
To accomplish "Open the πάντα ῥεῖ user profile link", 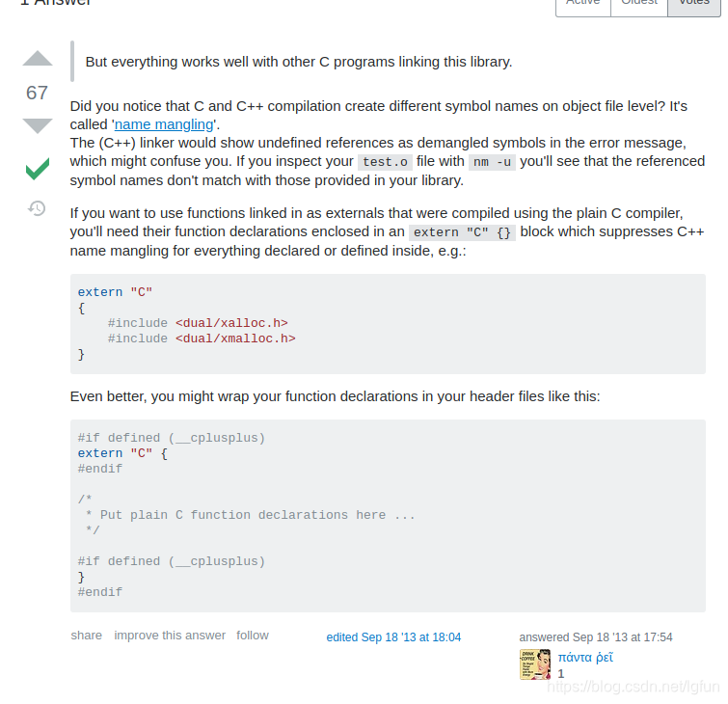I will pos(585,657).
